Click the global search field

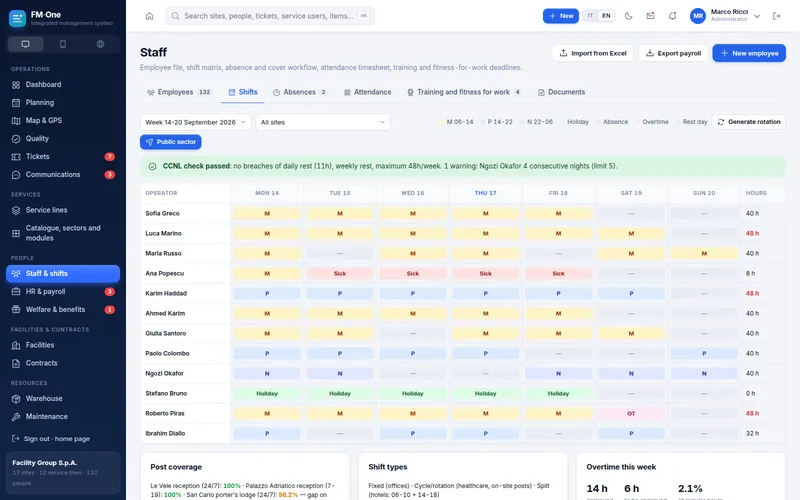(270, 16)
